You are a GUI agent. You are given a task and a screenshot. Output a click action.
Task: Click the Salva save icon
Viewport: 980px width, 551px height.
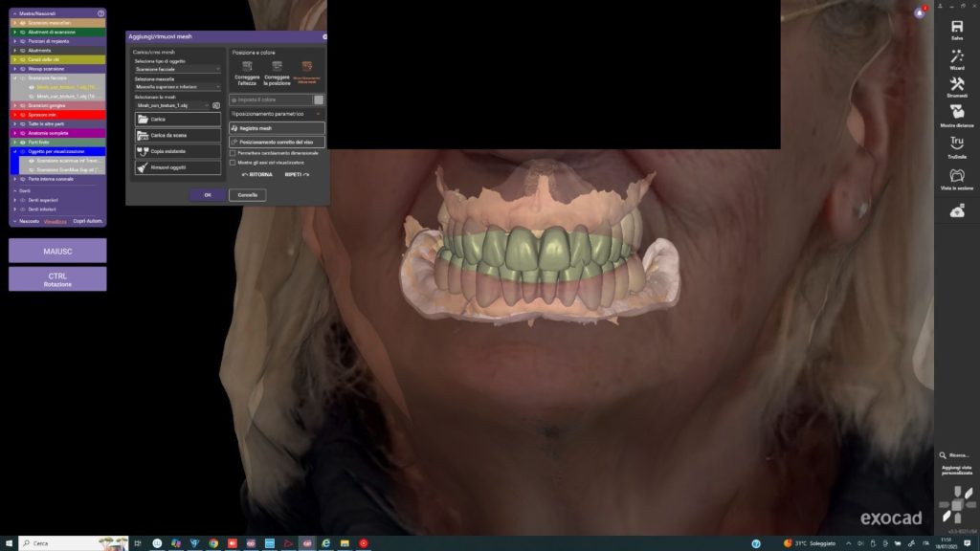[x=956, y=26]
